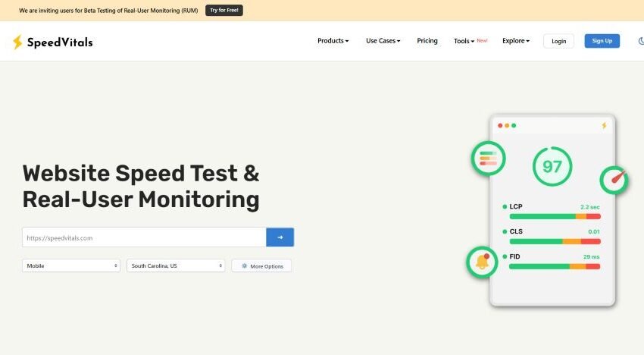Click the blue arrow submit button

[280, 237]
